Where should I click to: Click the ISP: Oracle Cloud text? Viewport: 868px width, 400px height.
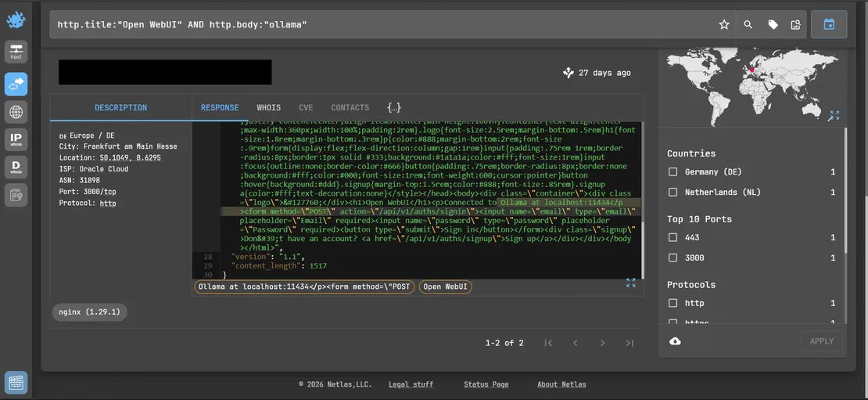coord(94,169)
